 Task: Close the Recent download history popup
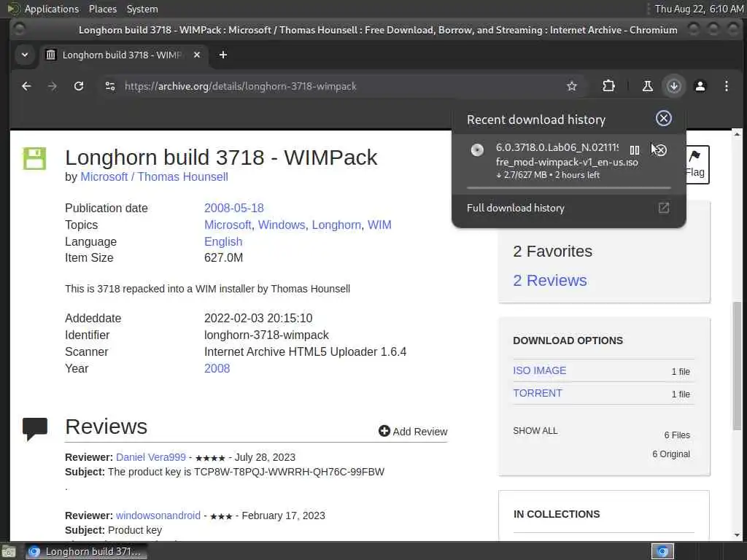pyautogui.click(x=663, y=118)
